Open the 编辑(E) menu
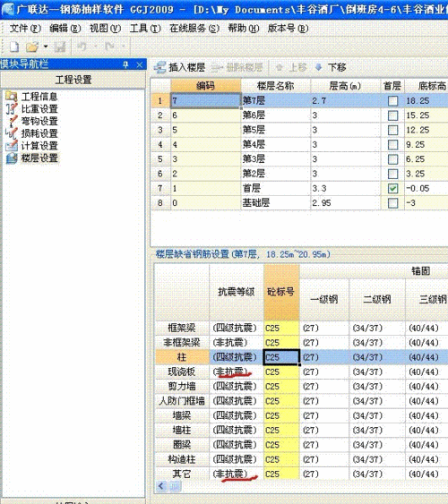Image resolution: width=448 pixels, height=504 pixels. (x=65, y=29)
